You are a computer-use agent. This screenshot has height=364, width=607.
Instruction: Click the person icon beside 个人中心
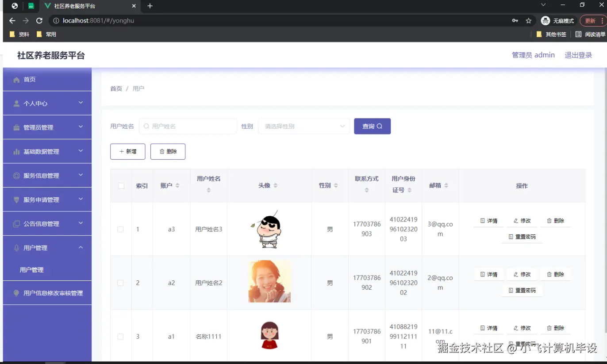15,103
